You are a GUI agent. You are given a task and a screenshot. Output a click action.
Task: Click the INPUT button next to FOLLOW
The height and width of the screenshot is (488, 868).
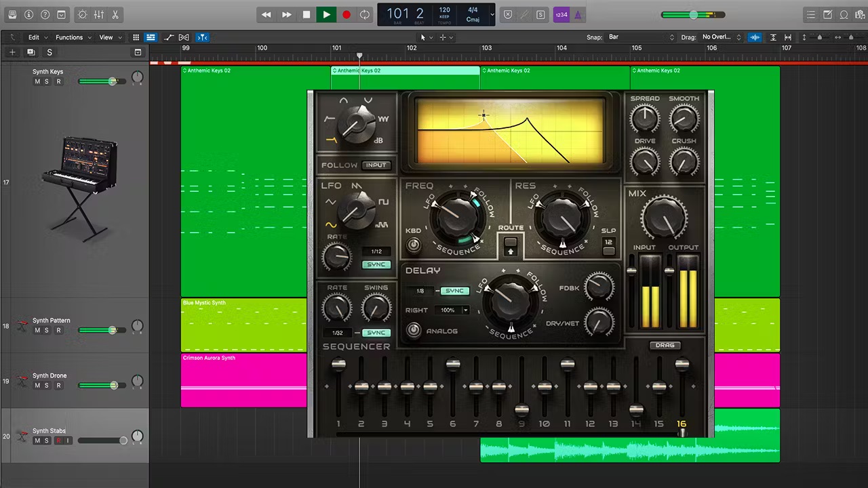[376, 165]
